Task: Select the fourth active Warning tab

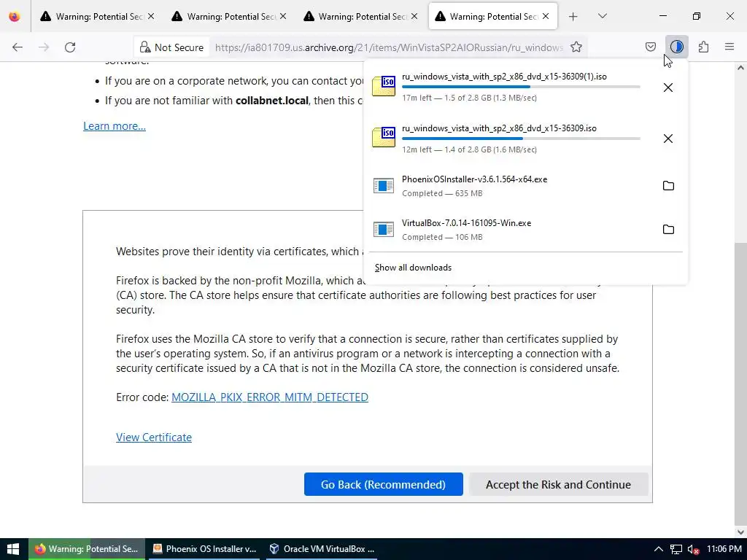Action: [492, 17]
